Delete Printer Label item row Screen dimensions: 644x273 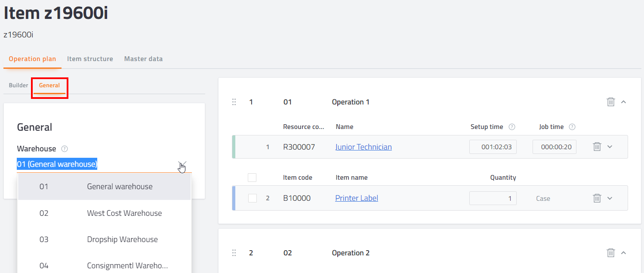point(597,198)
